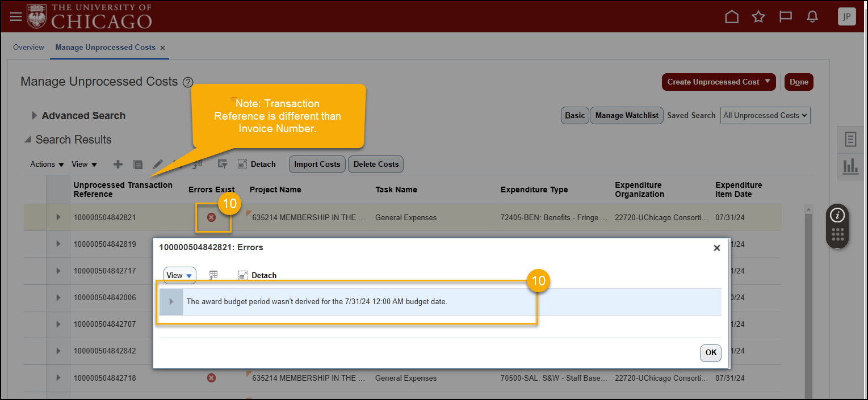Screen dimensions: 868x400
Task: Click the add row plus icon
Action: [118, 164]
